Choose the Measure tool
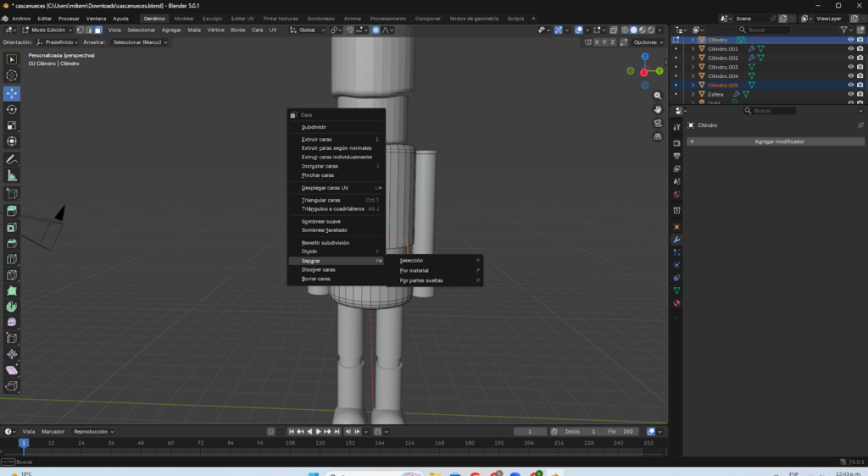This screenshot has height=476, width=868. (x=12, y=175)
